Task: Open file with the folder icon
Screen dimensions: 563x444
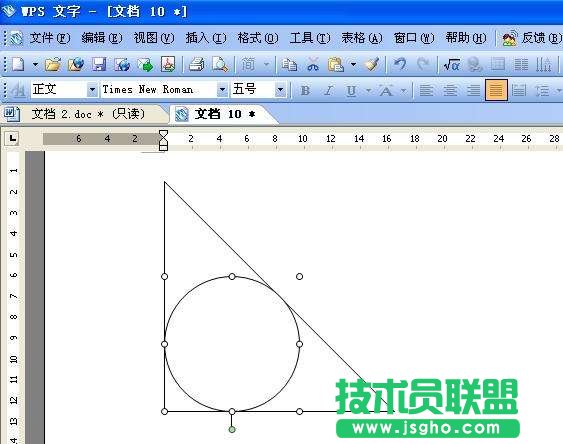Action: pos(53,65)
